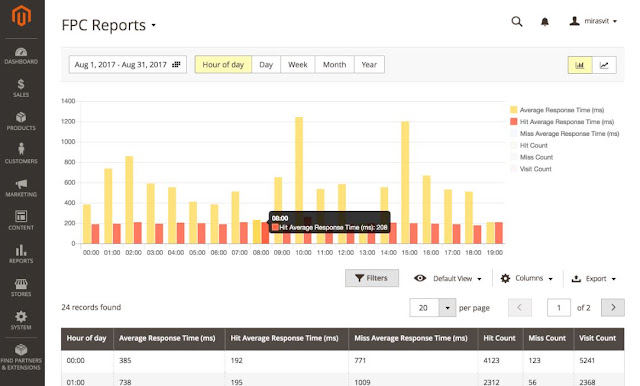
Task: Open the Export dropdown
Action: pyautogui.click(x=594, y=279)
